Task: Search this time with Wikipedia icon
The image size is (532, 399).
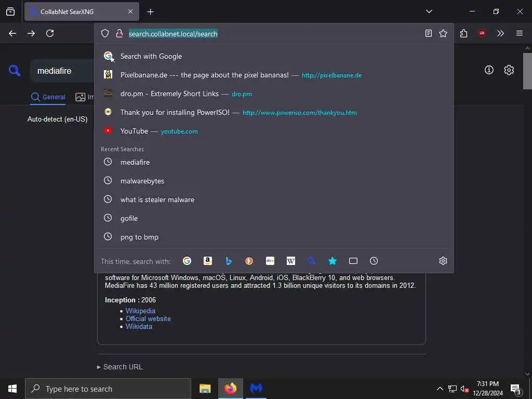Action: (291, 261)
